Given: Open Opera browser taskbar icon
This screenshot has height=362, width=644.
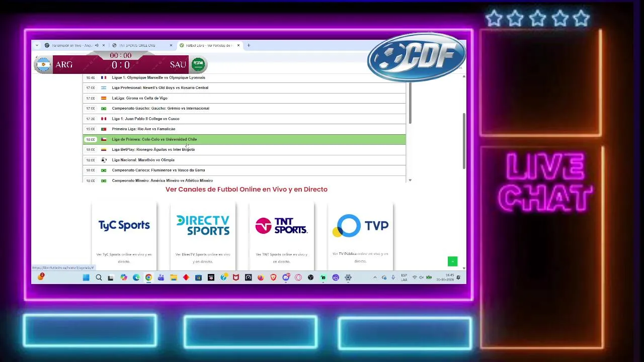Looking at the screenshot, I should coord(298,278).
